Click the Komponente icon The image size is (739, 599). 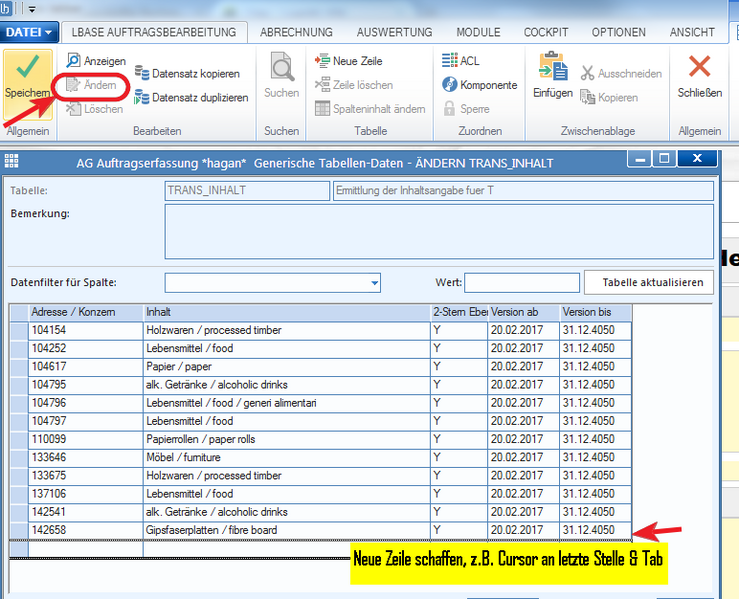tap(450, 85)
